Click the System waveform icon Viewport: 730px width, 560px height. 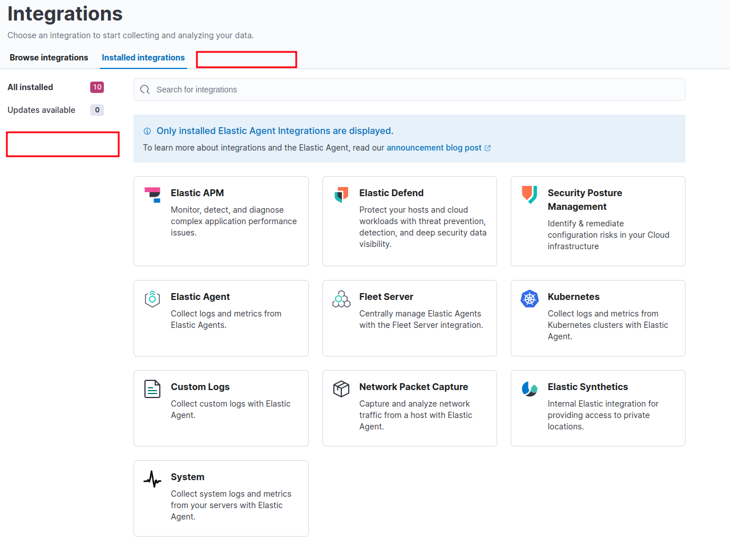152,478
